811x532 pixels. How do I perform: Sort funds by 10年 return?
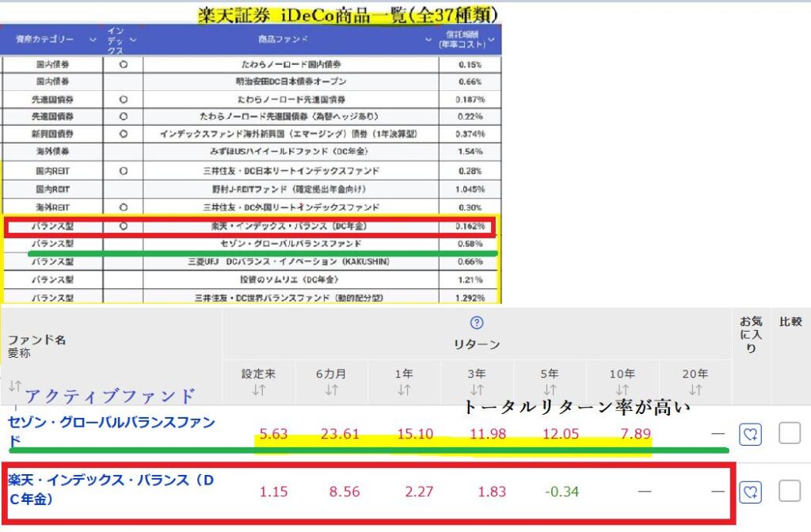tap(623, 389)
